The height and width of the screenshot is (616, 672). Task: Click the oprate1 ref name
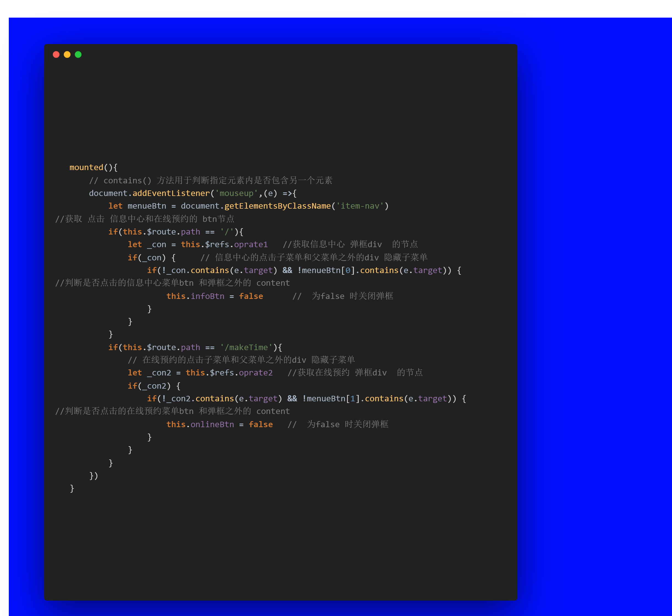[x=251, y=244]
